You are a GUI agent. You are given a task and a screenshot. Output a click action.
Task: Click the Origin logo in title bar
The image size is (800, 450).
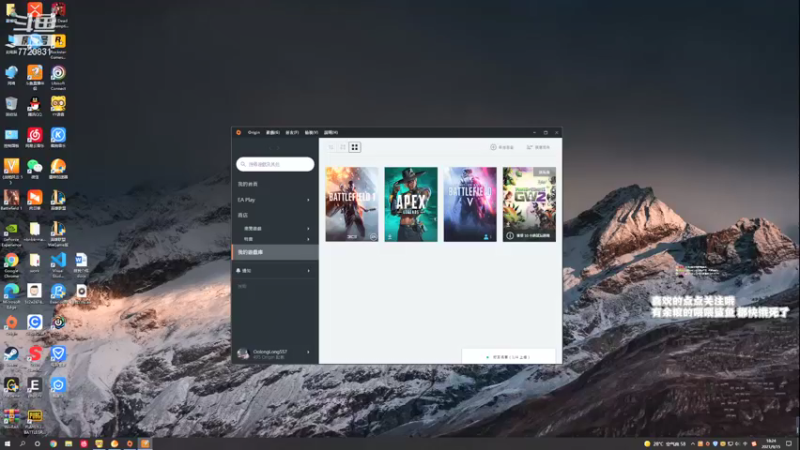coord(238,132)
